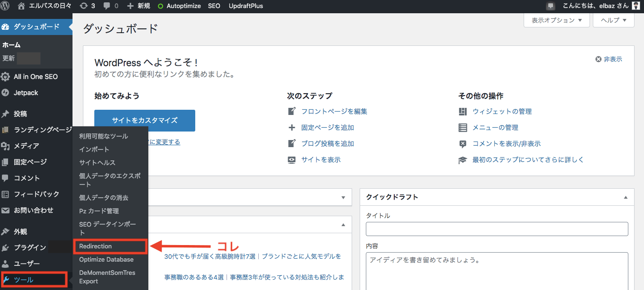The image size is (644, 290).
Task: Click the ツール sidebar menu item
Action: (x=24, y=280)
